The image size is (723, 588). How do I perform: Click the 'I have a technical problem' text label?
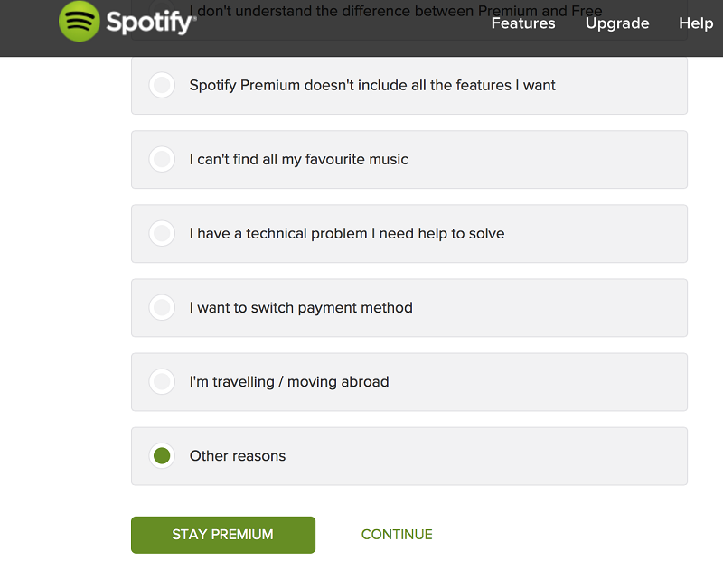(x=347, y=234)
